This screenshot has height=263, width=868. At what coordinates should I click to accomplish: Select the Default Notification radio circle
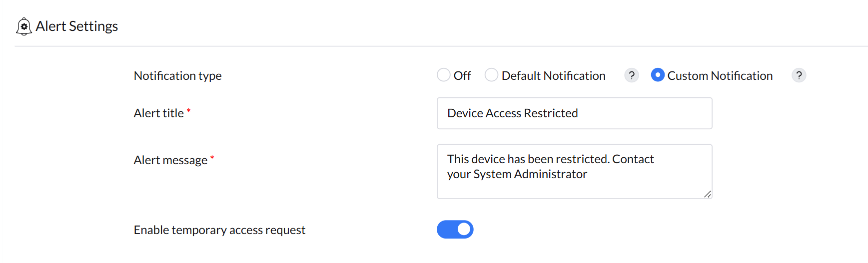point(491,75)
